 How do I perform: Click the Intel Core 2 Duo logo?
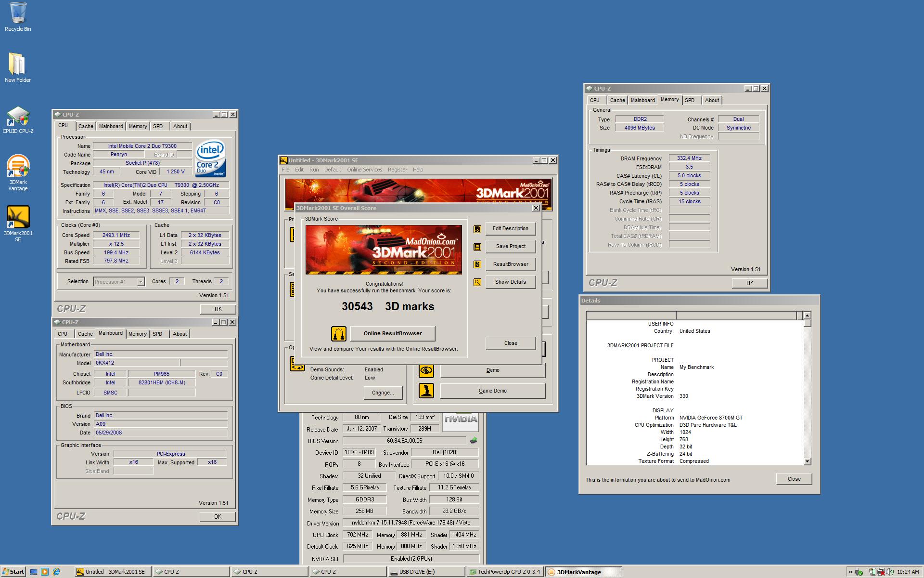pyautogui.click(x=211, y=158)
